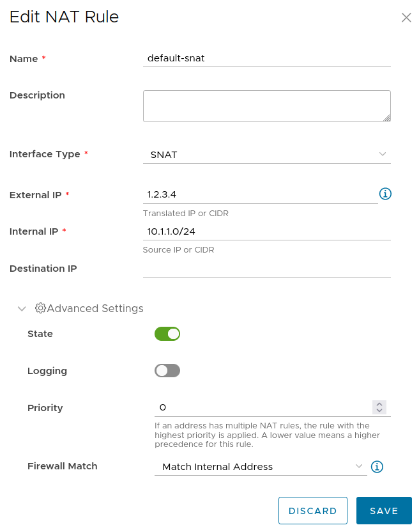Adjust Priority value using the spinner control

379,407
